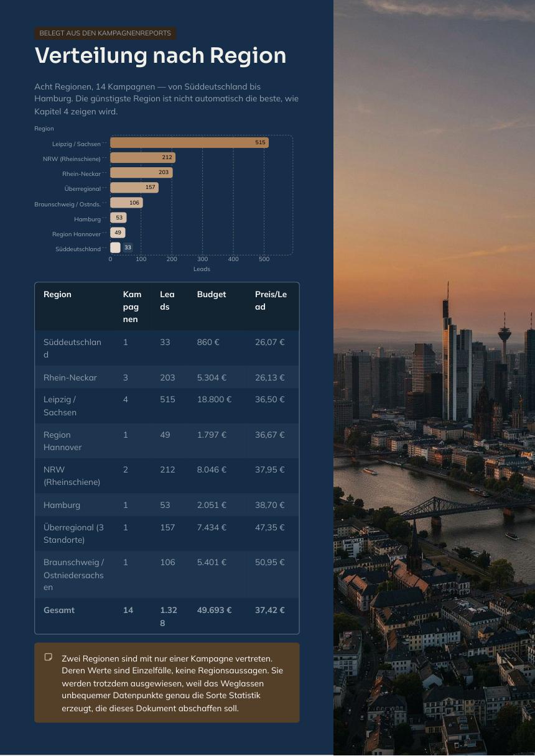Viewport: 535px width, 756px height.
Task: Click the 'Gesamt' total row label
Action: (59, 610)
